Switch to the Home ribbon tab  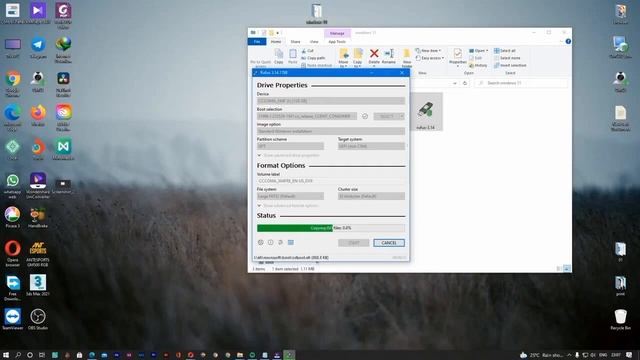click(x=276, y=42)
